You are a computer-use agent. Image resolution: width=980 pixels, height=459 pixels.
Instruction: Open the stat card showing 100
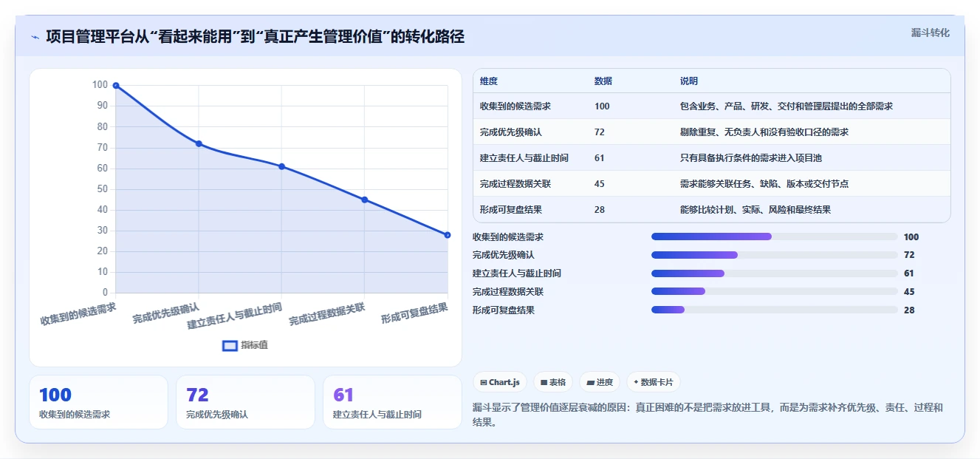click(98, 402)
